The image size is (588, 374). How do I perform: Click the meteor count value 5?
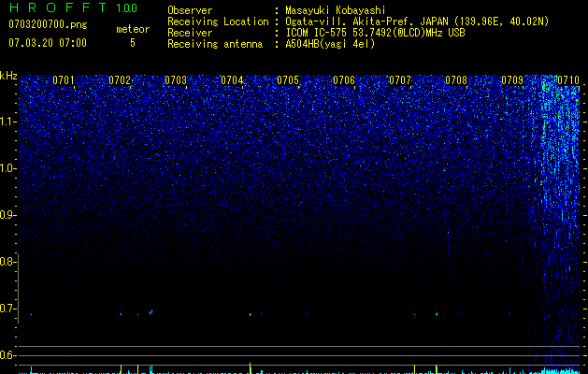pyautogui.click(x=133, y=43)
